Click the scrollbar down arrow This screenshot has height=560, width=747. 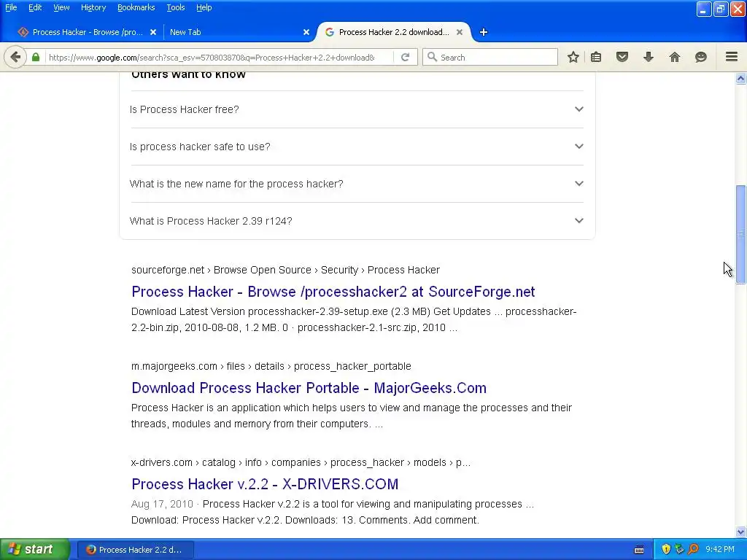pyautogui.click(x=741, y=532)
